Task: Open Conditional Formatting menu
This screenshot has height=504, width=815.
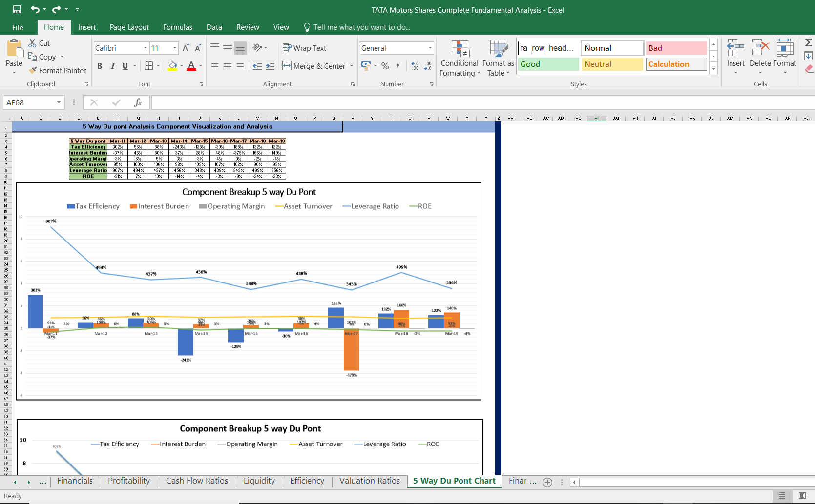Action: [x=459, y=59]
